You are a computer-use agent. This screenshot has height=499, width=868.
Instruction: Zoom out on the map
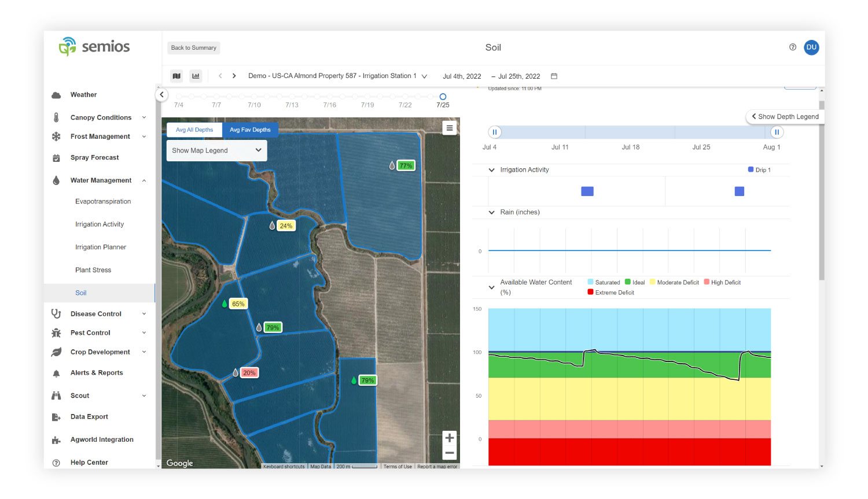pos(450,453)
